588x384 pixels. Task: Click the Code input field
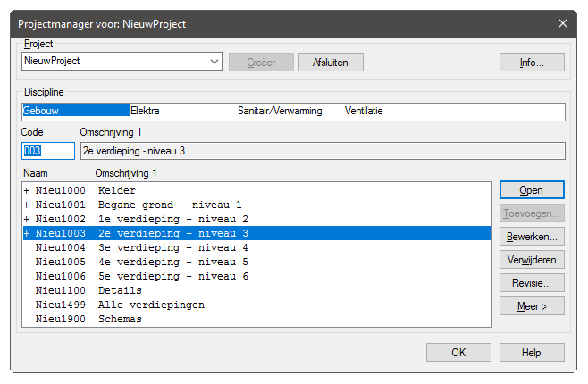pos(48,151)
